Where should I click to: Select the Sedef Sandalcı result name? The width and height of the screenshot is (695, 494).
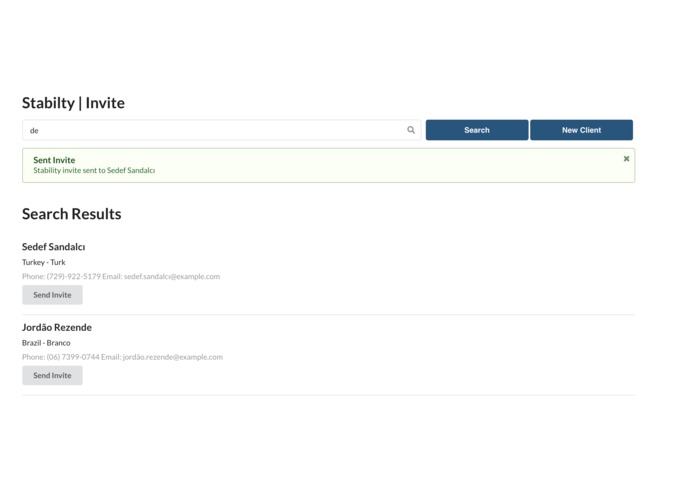[54, 247]
